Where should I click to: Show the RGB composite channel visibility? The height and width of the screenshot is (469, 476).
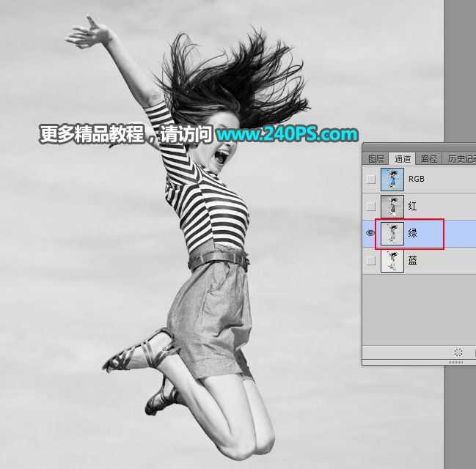(370, 179)
